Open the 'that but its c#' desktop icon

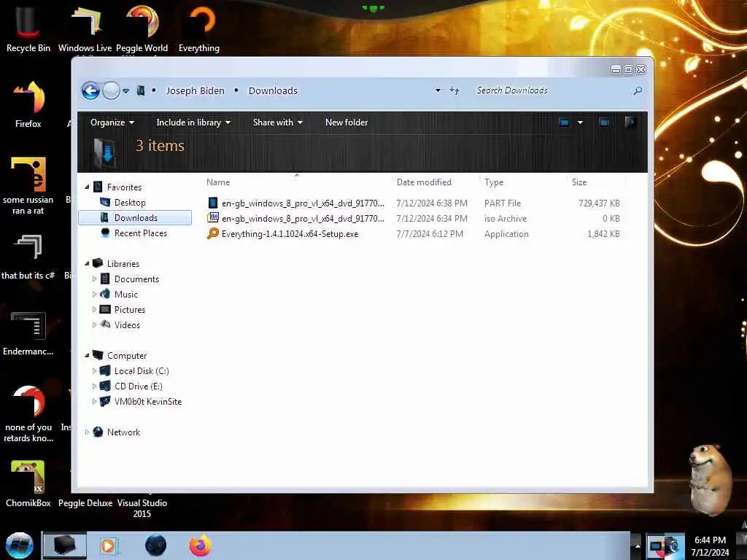click(x=28, y=257)
